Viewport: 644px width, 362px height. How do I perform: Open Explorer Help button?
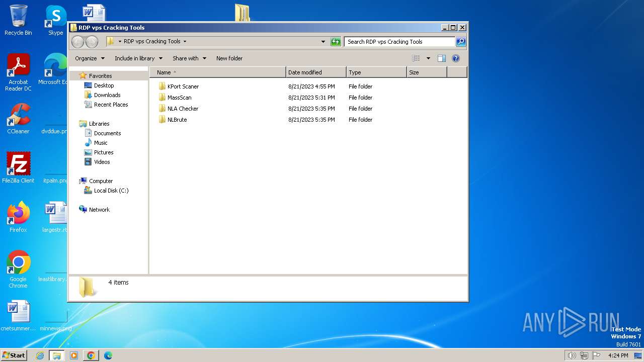456,58
